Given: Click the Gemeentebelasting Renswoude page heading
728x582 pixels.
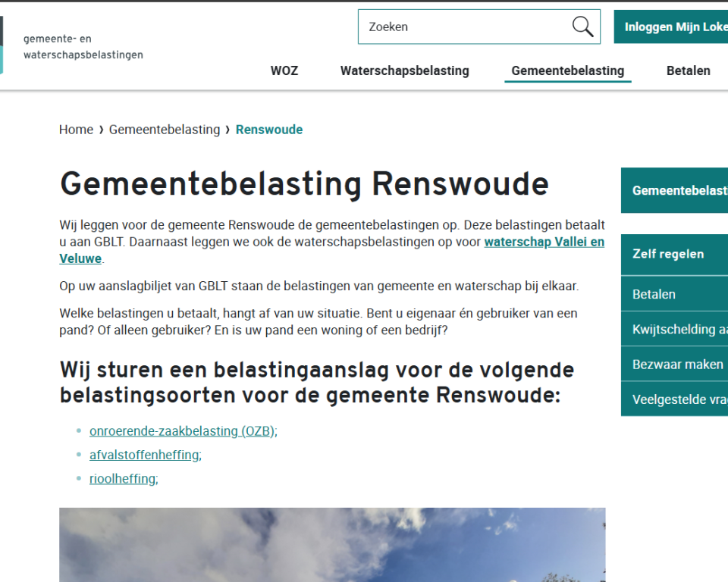Looking at the screenshot, I should [x=304, y=184].
